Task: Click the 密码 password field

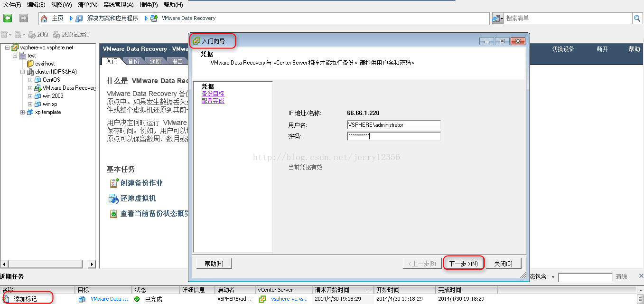Action: [x=394, y=136]
